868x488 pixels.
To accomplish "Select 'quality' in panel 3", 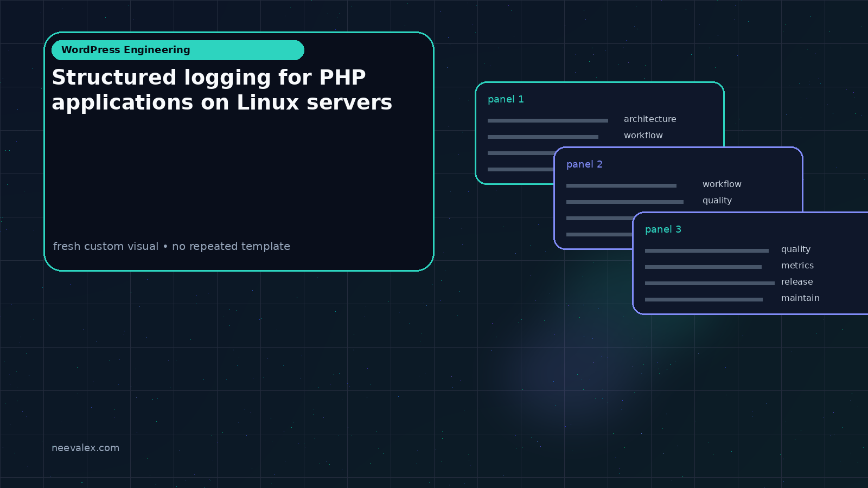I will [x=796, y=249].
